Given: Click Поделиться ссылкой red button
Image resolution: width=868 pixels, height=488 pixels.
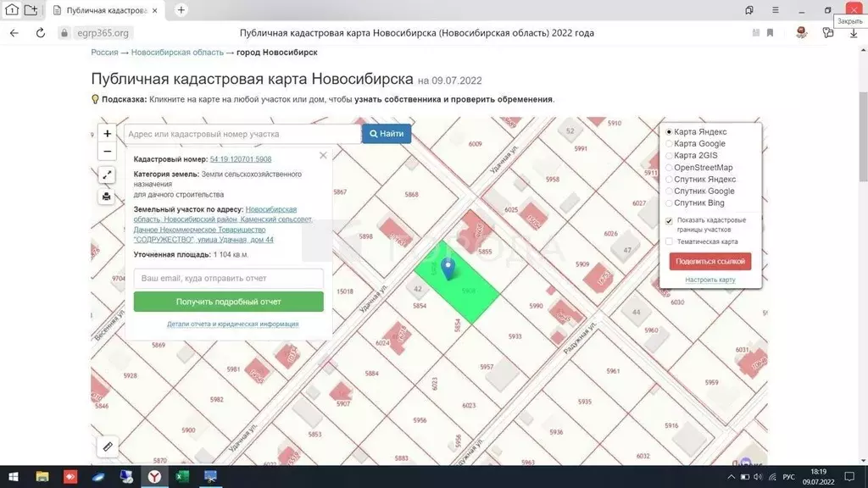Looking at the screenshot, I should [709, 262].
